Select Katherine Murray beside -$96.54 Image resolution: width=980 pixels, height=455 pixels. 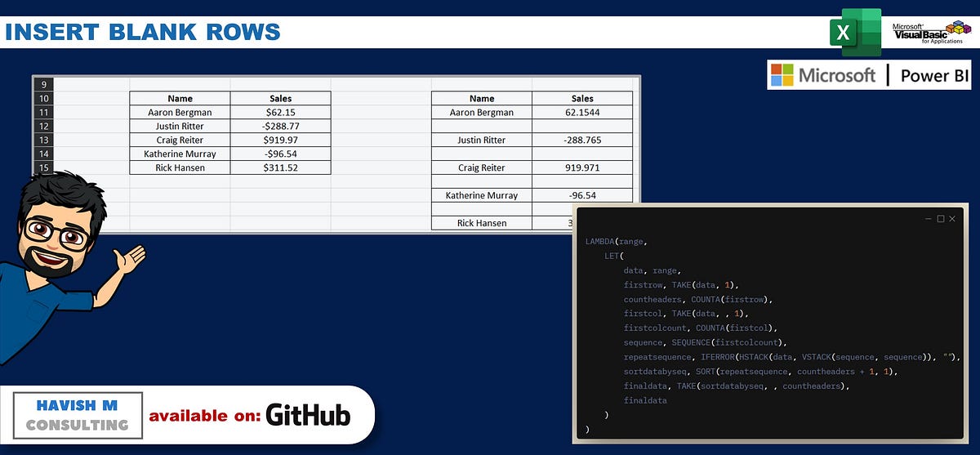coord(180,154)
